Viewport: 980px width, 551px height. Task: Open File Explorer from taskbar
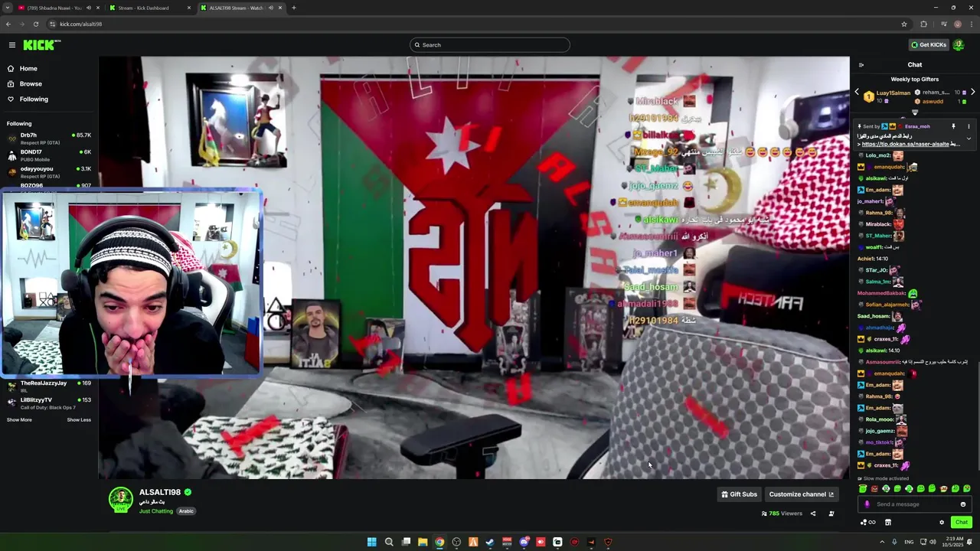click(x=423, y=542)
